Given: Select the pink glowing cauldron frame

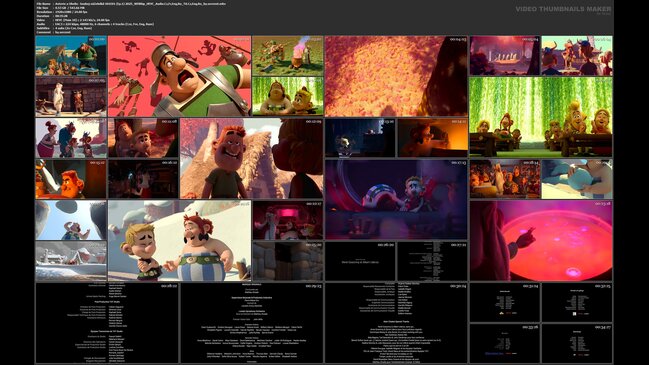Looking at the screenshot, I should 541,241.
